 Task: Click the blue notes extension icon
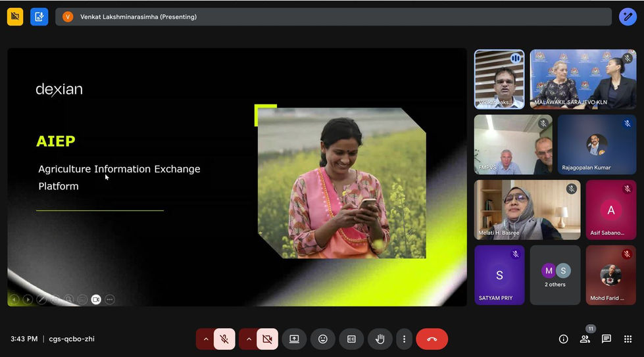[39, 17]
